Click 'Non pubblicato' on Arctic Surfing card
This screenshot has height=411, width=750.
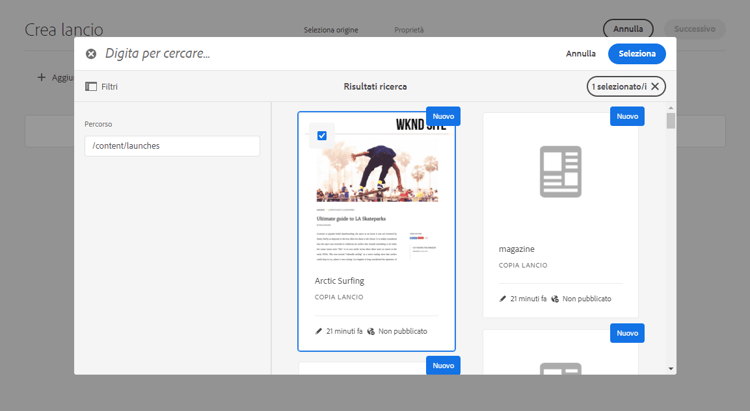click(x=403, y=331)
